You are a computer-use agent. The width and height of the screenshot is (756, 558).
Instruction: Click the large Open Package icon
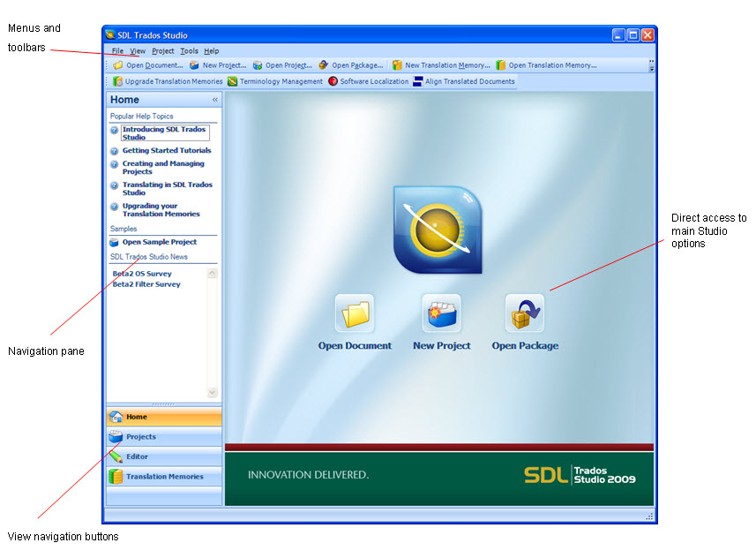click(x=525, y=313)
